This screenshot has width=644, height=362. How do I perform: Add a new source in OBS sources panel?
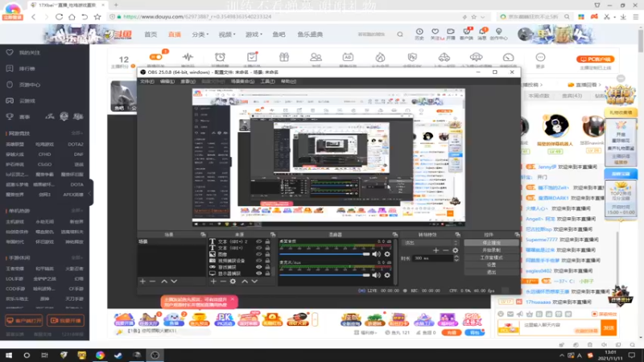213,281
